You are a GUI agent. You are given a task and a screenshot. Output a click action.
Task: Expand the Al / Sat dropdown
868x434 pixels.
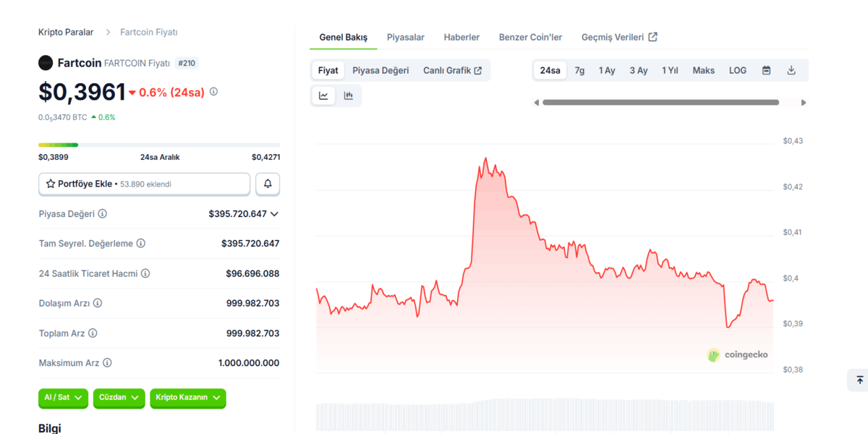pos(63,398)
